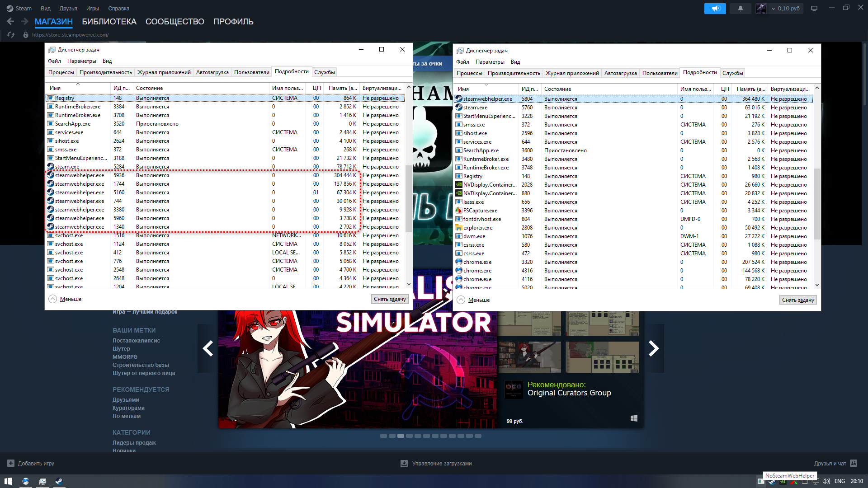The width and height of the screenshot is (868, 488).
Task: Select the last carousel page dot
Action: point(478,436)
